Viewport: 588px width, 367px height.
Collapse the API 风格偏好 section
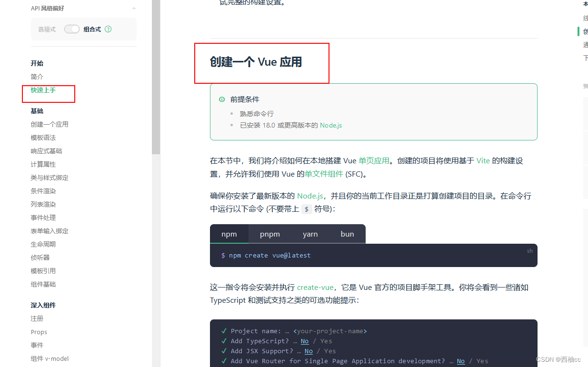(134, 8)
